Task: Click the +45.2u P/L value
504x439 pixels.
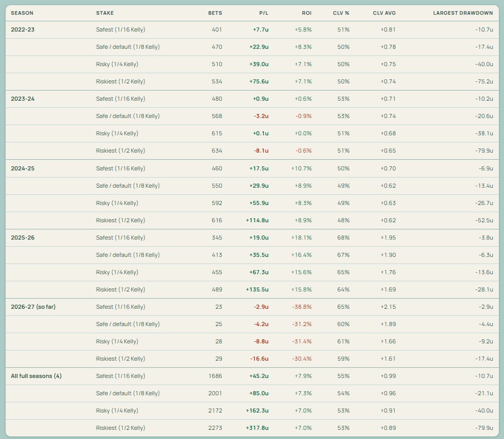Action: coord(259,376)
